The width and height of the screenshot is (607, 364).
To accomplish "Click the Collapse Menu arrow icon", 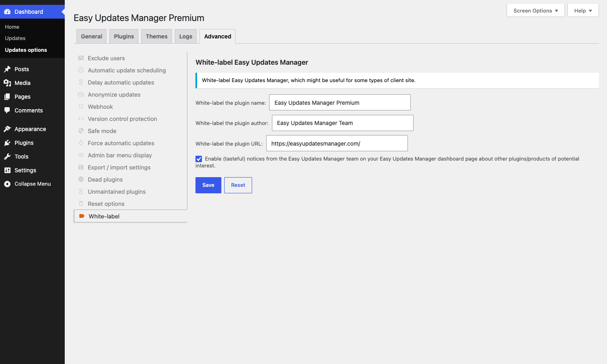I will click(x=7, y=184).
